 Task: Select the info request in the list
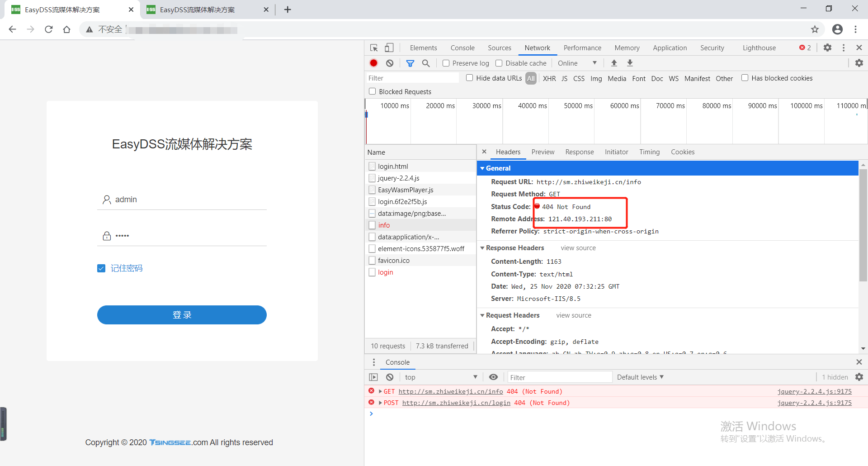pos(384,225)
